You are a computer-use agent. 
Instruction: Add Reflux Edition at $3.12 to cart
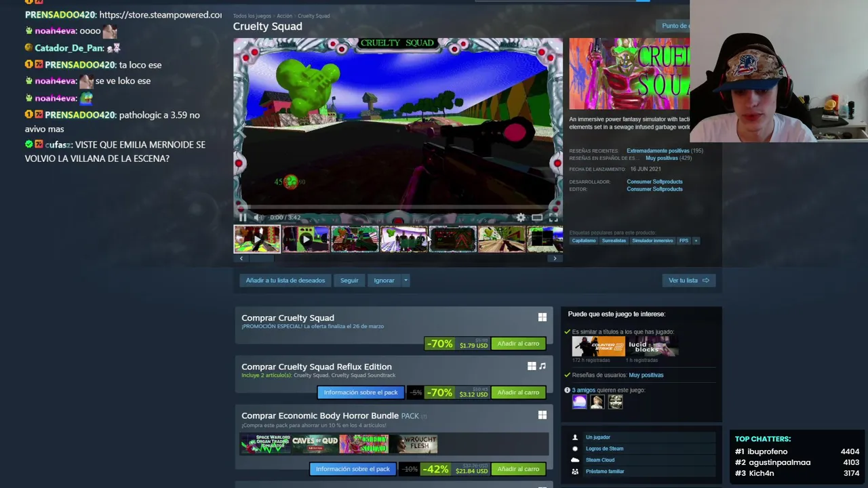click(x=518, y=392)
